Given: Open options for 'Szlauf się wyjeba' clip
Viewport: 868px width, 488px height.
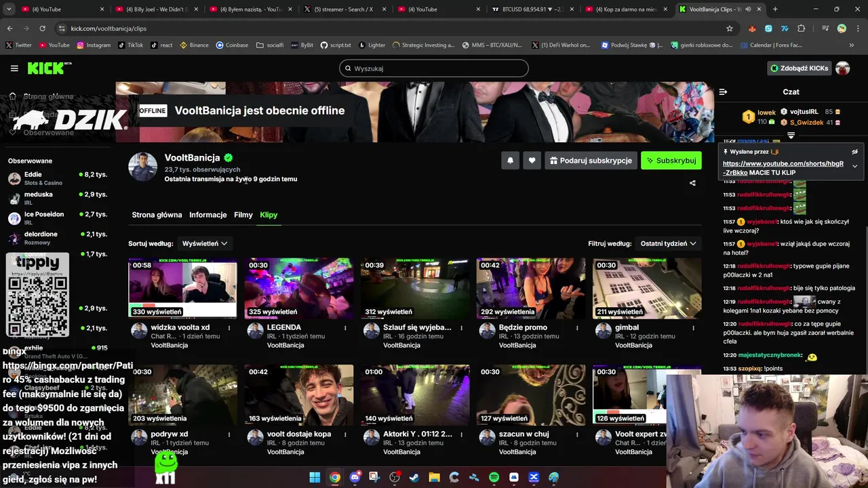Looking at the screenshot, I should (x=461, y=328).
